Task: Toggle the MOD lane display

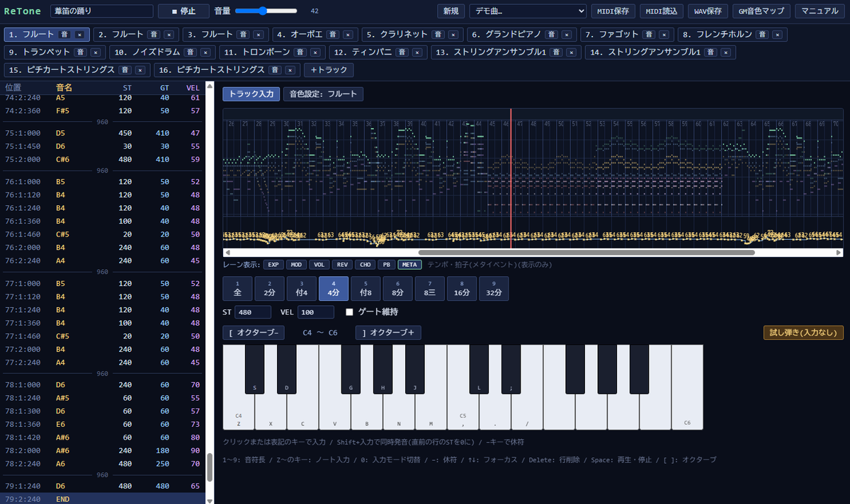Action: point(295,265)
